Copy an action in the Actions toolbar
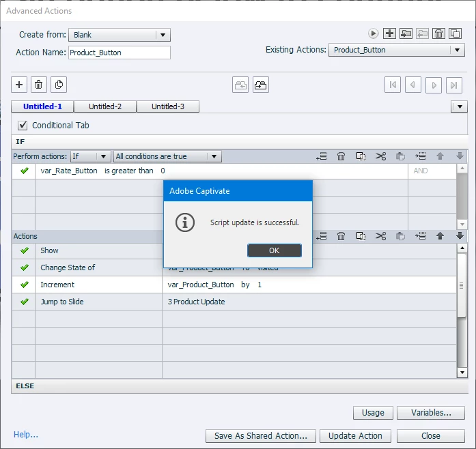The width and height of the screenshot is (476, 449). pos(361,236)
